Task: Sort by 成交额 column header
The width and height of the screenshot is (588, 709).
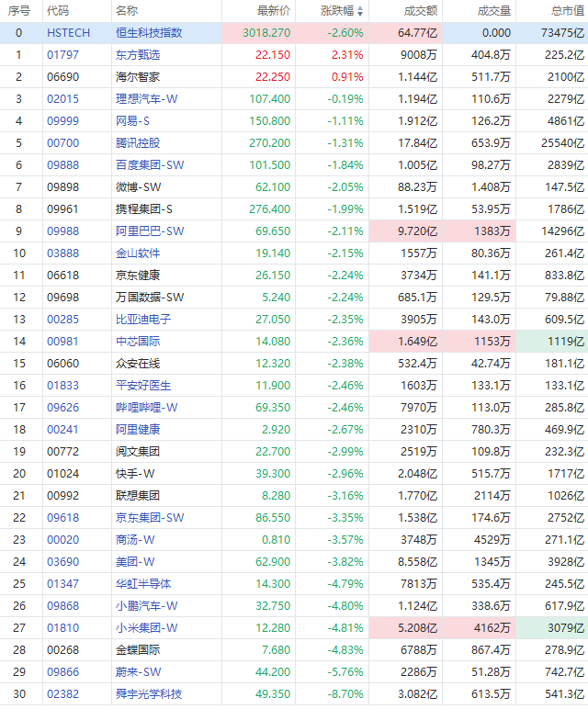Action: pos(420,11)
